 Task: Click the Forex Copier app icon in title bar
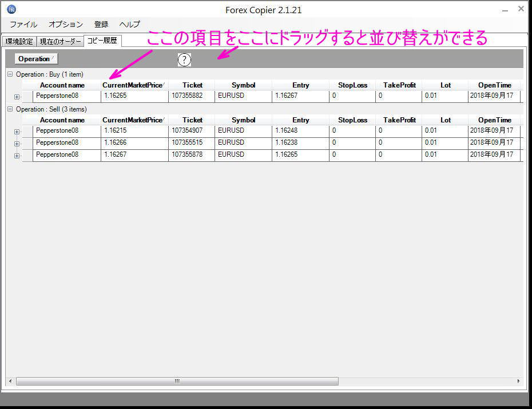11,9
